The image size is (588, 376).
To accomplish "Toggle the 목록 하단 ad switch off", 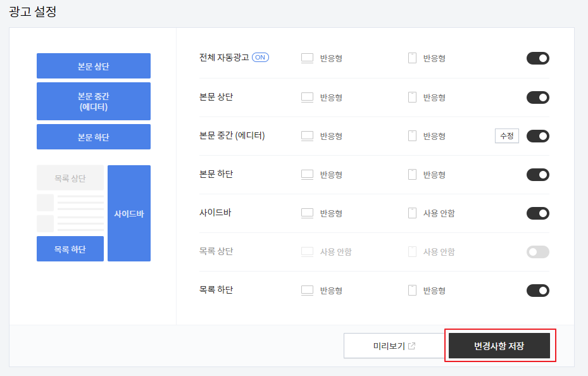I will (x=537, y=290).
